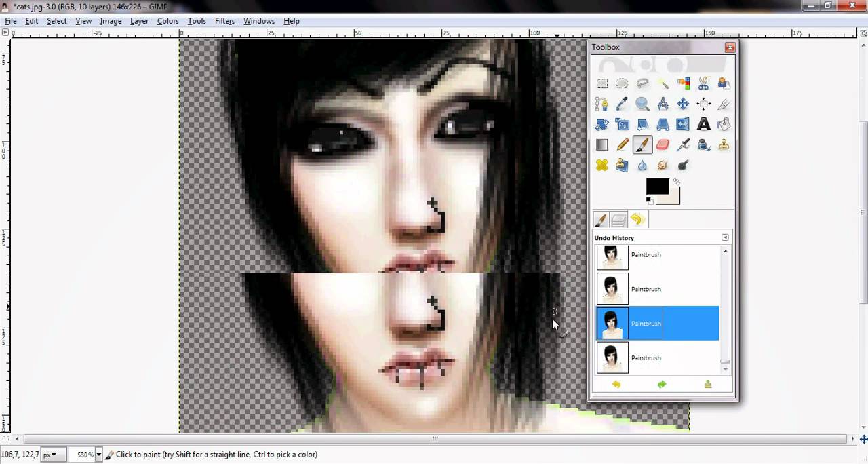868x464 pixels.
Task: Activate the Dodge/Burn tool
Action: tap(683, 165)
